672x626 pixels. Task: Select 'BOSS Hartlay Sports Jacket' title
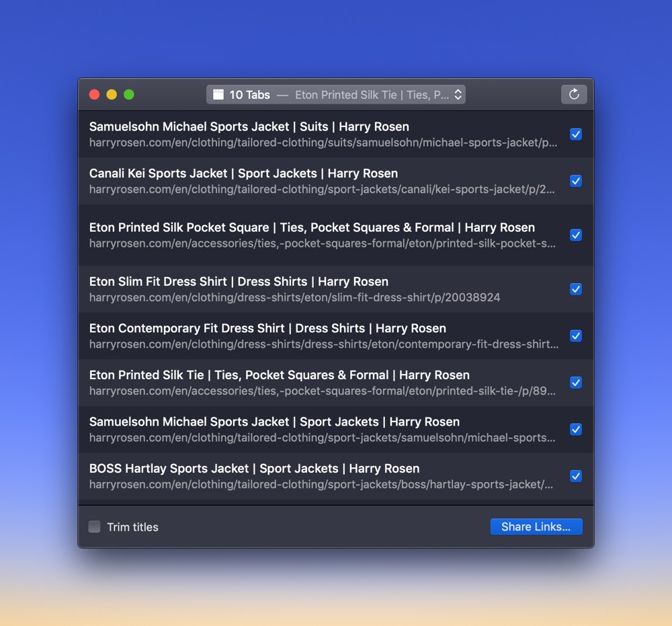pos(254,469)
